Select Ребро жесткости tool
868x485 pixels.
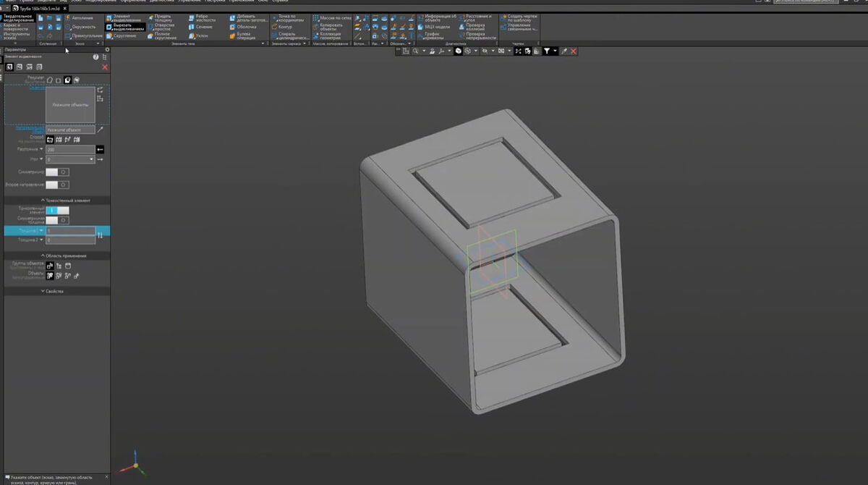pos(202,18)
